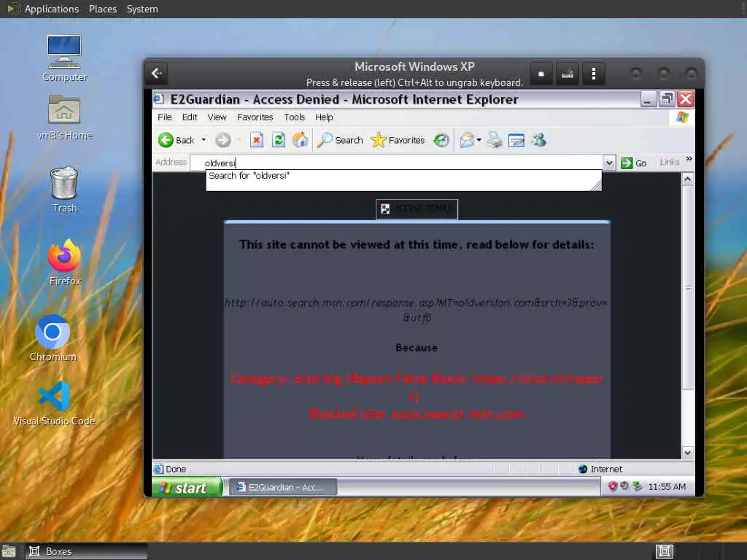
Task: Select the Chromium desktop icon
Action: (x=53, y=338)
